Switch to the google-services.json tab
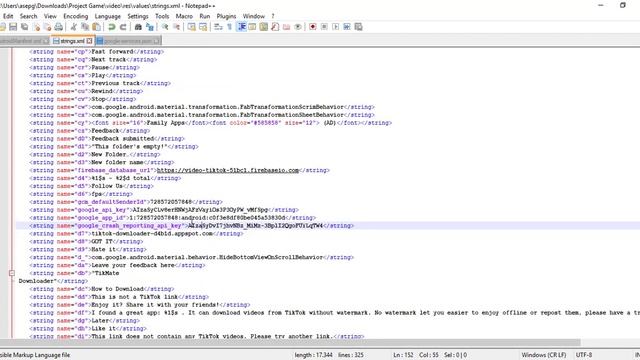 tap(128, 41)
